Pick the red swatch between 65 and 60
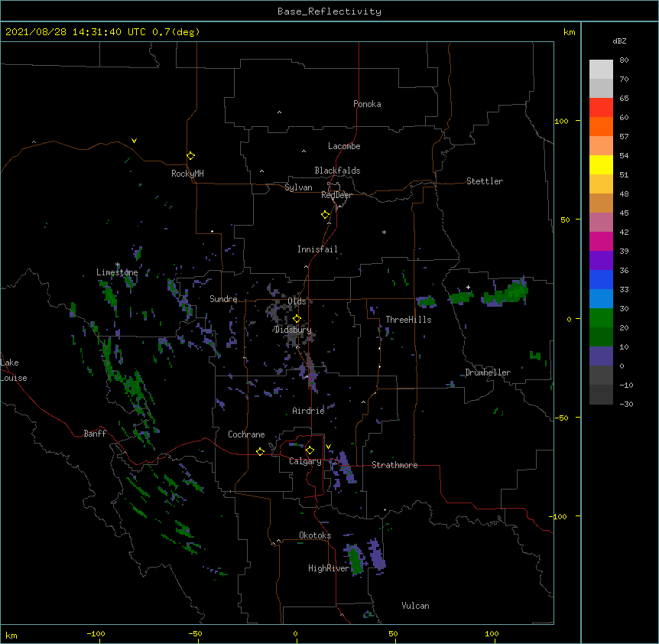This screenshot has width=659, height=644. (x=601, y=108)
